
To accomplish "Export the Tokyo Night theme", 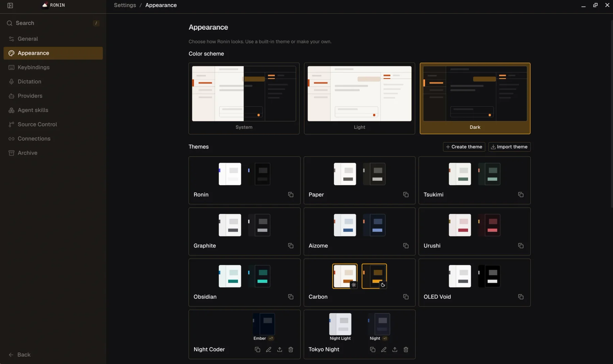I will pyautogui.click(x=395, y=349).
